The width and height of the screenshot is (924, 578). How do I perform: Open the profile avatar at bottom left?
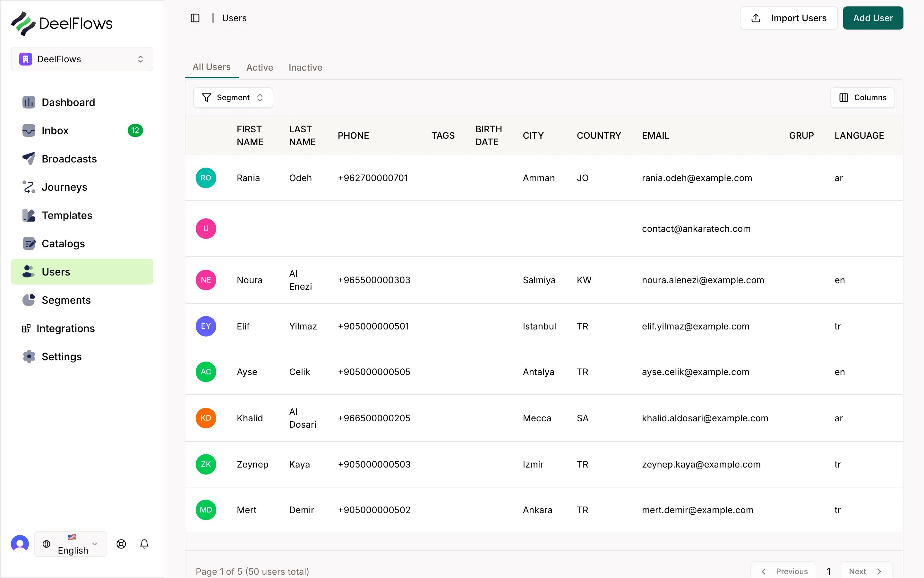pyautogui.click(x=20, y=544)
